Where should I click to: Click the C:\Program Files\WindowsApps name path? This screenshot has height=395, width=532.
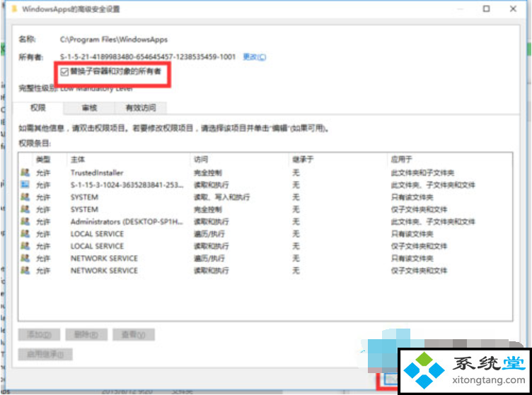[114, 40]
